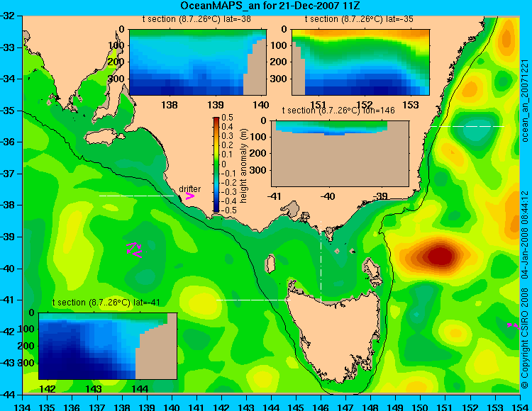Click the 'ocean_an_20071221' vertical text
532x411 pixels.
click(525, 101)
